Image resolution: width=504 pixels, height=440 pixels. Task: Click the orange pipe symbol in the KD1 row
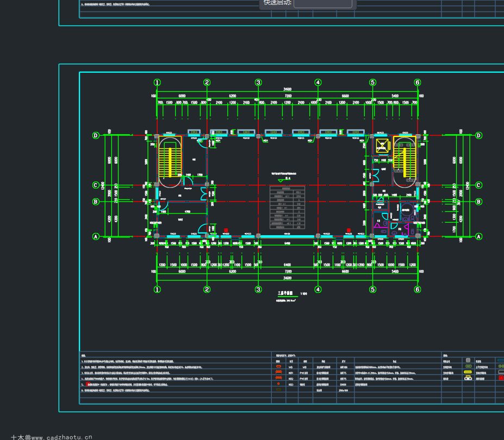click(x=278, y=372)
